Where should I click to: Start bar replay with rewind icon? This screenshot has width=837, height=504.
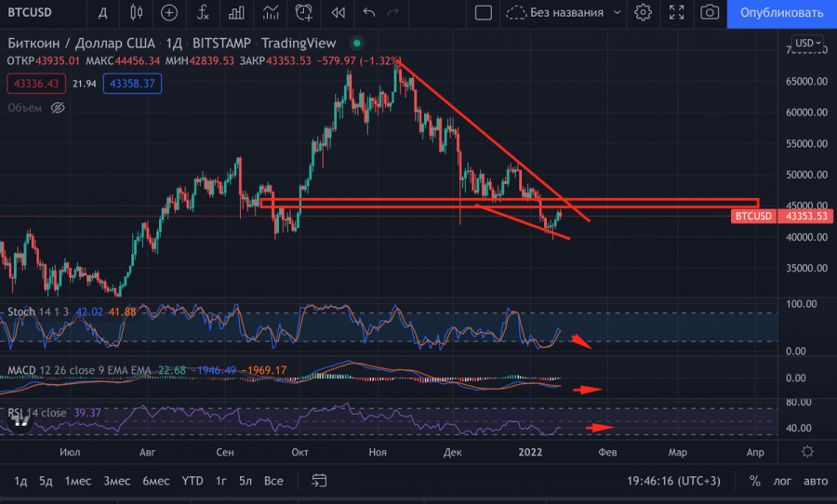(338, 12)
